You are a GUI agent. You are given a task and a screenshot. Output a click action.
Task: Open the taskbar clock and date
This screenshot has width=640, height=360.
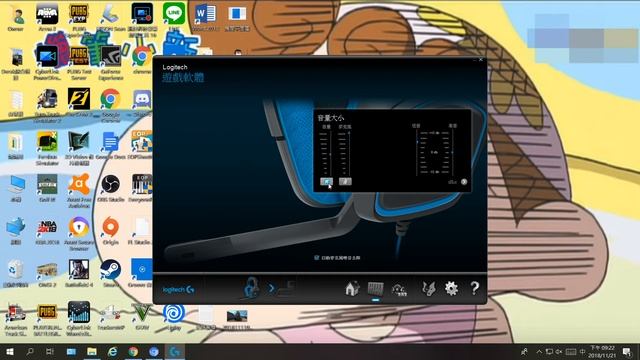tap(602, 351)
